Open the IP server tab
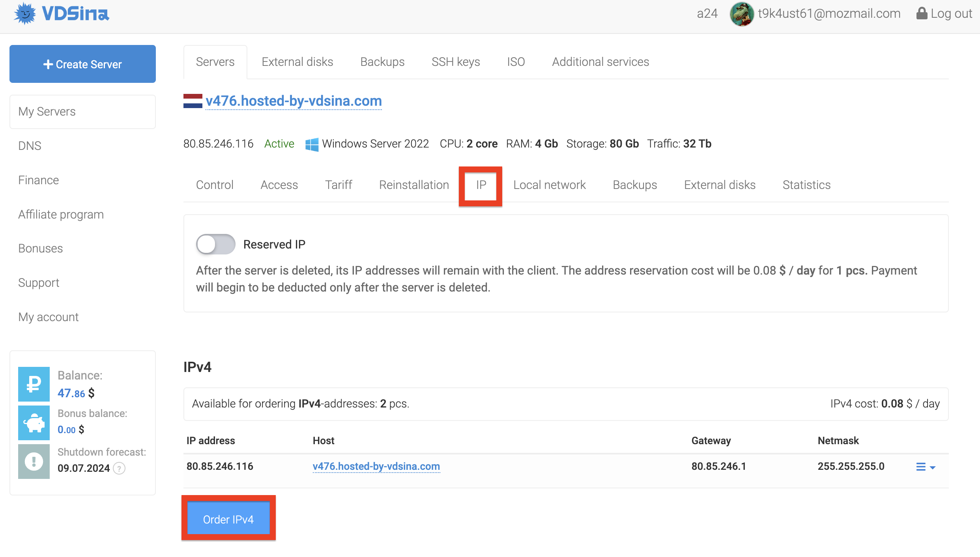The width and height of the screenshot is (980, 557). 481,185
